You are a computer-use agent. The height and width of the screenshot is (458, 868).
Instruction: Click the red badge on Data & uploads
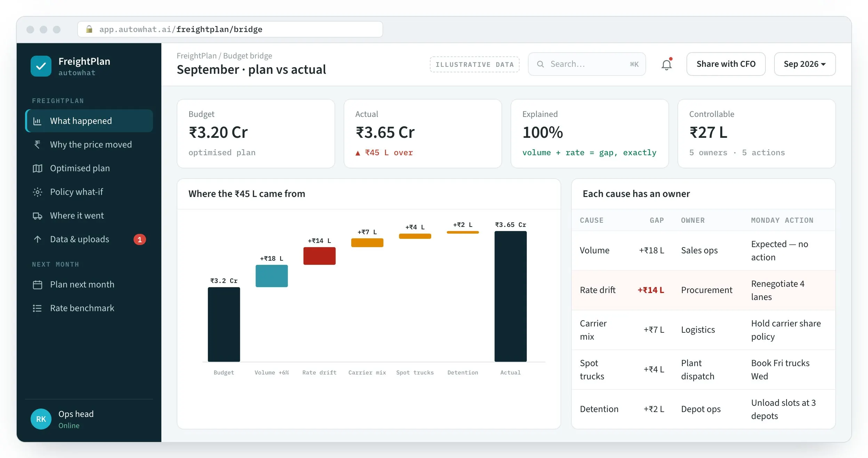pos(140,239)
